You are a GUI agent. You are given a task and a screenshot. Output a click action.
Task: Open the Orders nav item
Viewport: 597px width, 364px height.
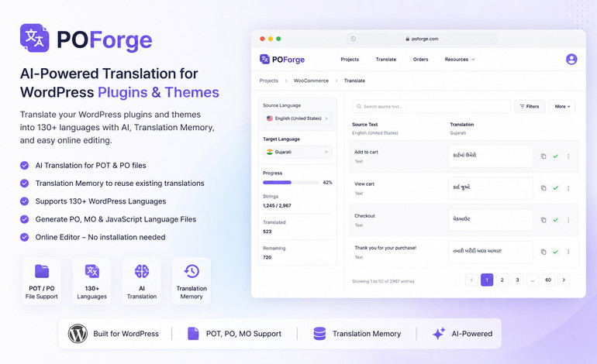[x=420, y=60]
